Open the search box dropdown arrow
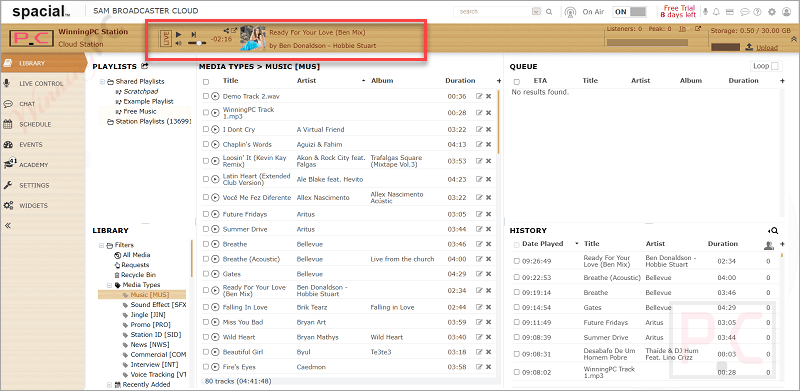Image resolution: width=800 pixels, height=391 pixels. (536, 12)
